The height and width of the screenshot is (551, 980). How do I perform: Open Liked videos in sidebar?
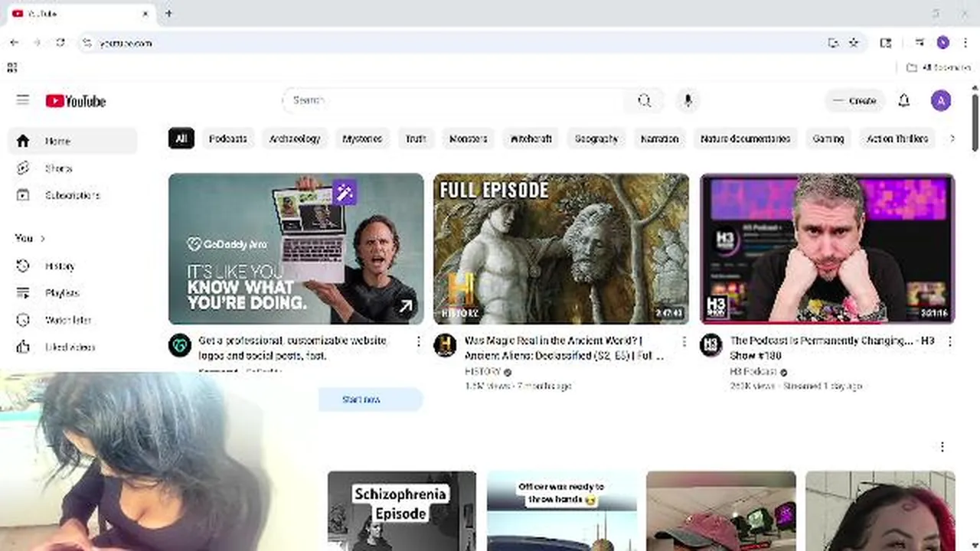tap(73, 347)
